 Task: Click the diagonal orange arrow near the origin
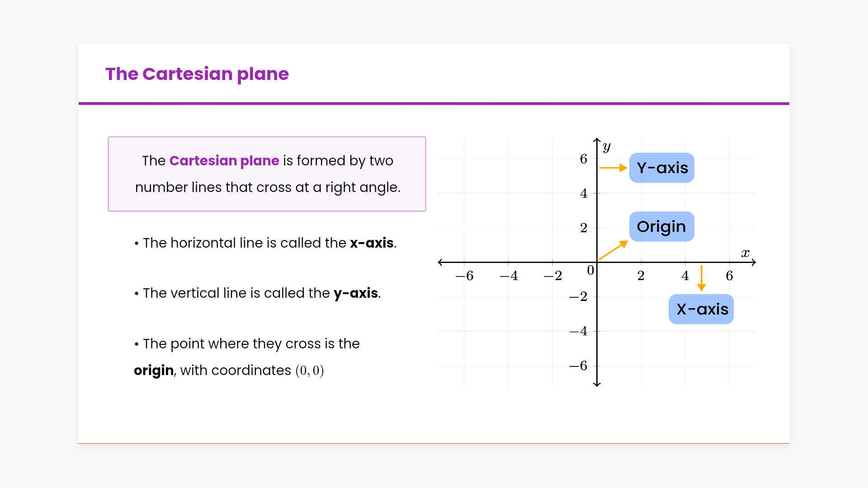(x=613, y=250)
